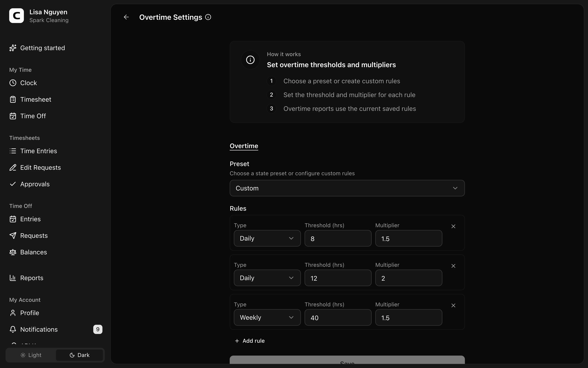Image resolution: width=588 pixels, height=368 pixels.
Task: Click multiplier field with value 2
Action: (409, 278)
